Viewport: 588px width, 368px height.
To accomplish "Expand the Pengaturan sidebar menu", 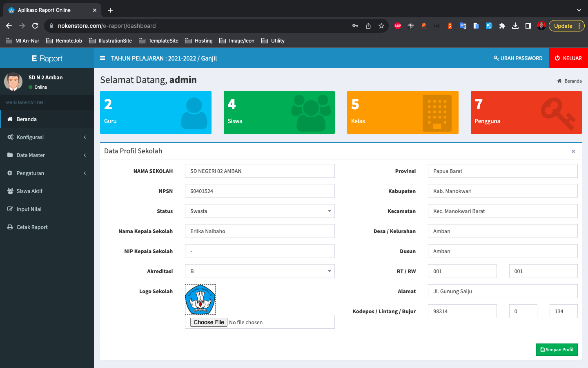I will pyautogui.click(x=47, y=173).
